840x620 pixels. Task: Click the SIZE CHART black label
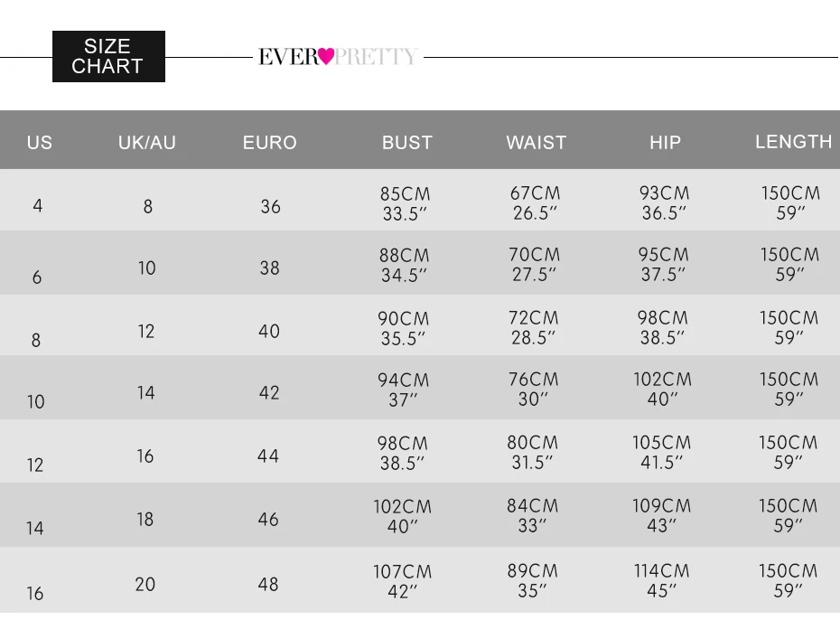[x=108, y=56]
